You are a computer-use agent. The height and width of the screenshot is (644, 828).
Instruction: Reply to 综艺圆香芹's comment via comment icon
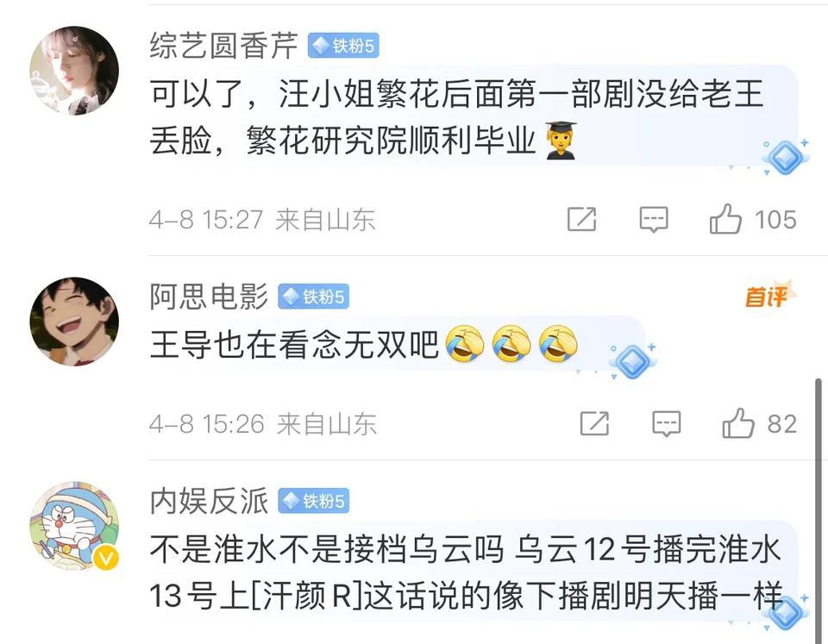654,219
